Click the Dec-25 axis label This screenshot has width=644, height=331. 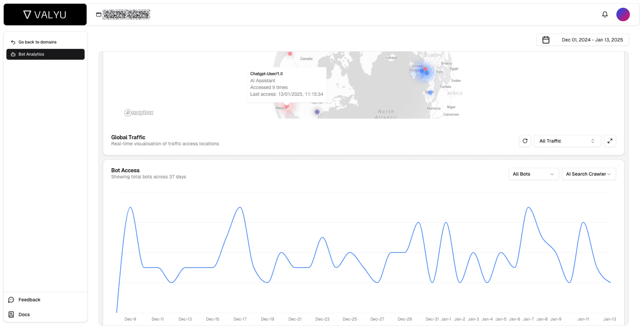(350, 319)
